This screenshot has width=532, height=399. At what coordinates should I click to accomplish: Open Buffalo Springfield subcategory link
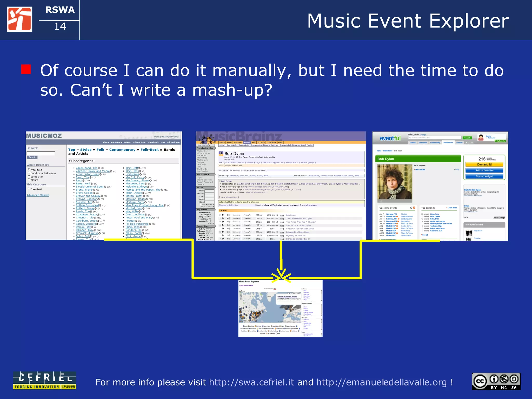[x=87, y=205]
